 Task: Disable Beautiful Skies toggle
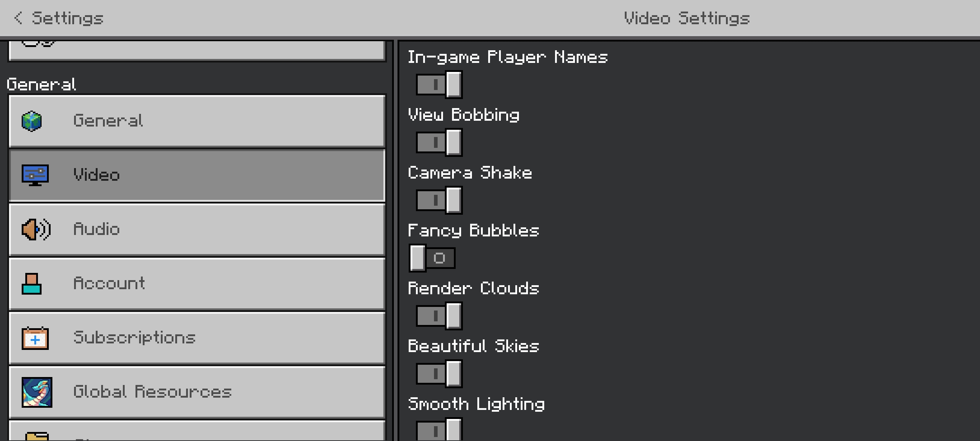point(439,374)
